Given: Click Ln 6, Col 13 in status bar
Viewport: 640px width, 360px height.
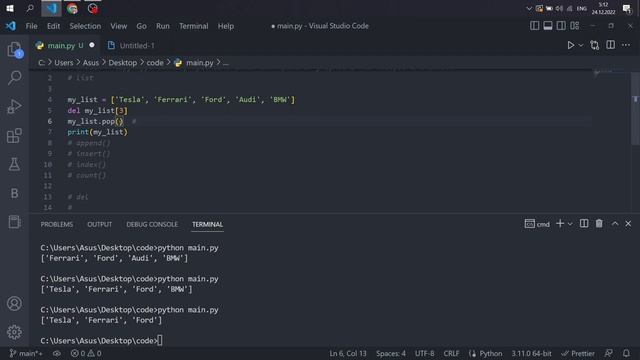Looking at the screenshot, I should (x=348, y=353).
